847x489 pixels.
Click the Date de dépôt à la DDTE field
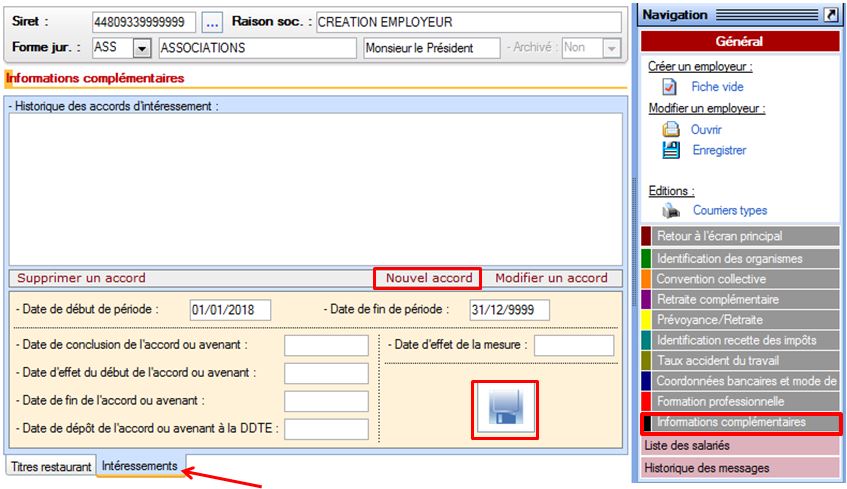tap(326, 430)
